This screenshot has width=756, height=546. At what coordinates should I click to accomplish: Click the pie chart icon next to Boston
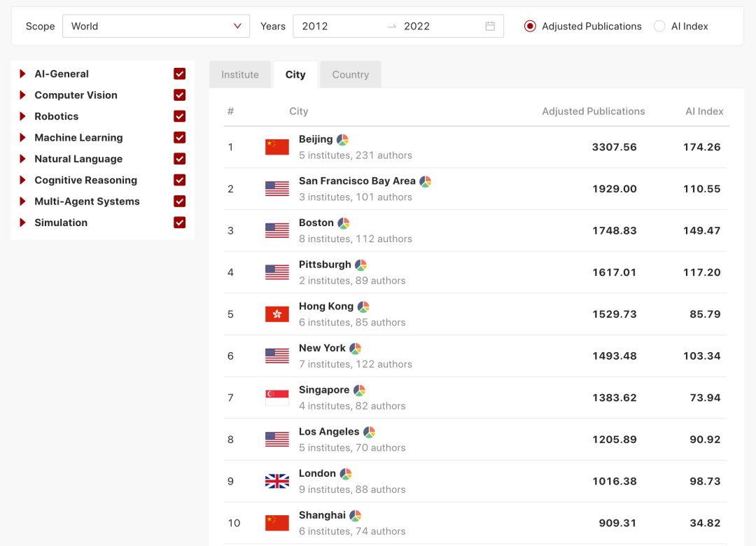click(x=343, y=223)
